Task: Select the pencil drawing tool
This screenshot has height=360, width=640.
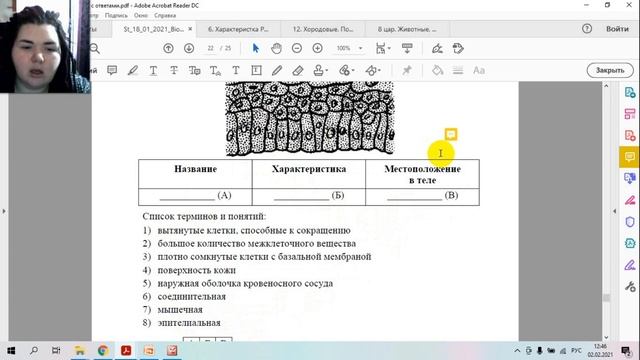Action: click(x=277, y=71)
